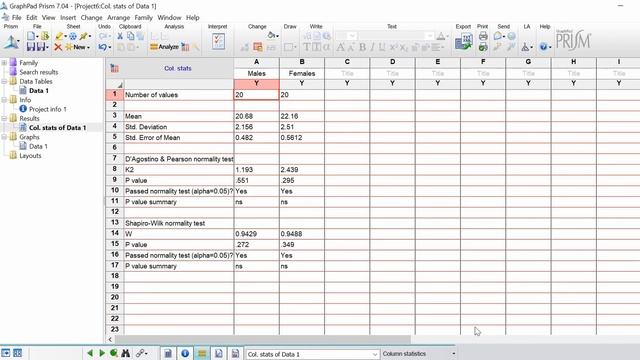Click row header 3 in the results table

pyautogui.click(x=115, y=116)
